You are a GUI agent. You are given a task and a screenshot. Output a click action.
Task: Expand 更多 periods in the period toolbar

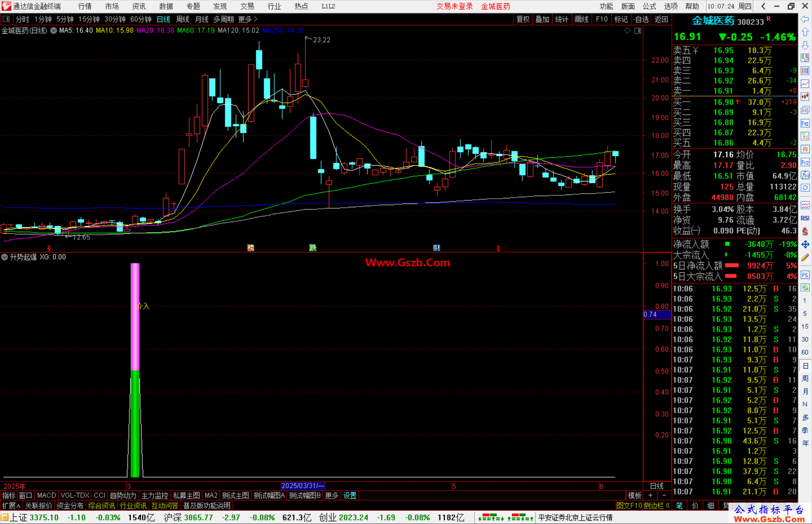248,19
